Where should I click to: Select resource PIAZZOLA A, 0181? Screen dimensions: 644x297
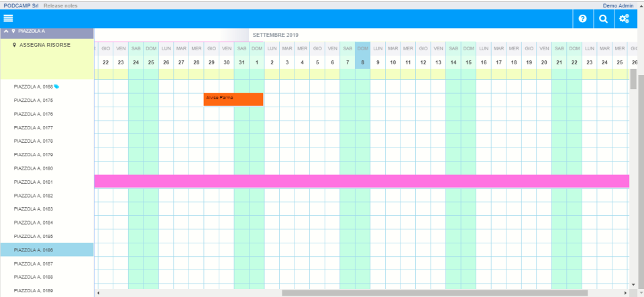pos(34,182)
